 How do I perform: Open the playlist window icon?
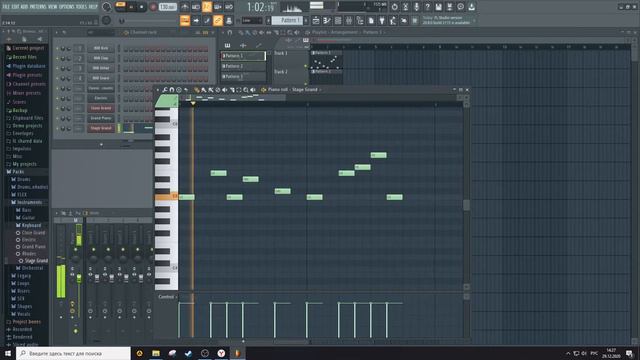pos(316,20)
